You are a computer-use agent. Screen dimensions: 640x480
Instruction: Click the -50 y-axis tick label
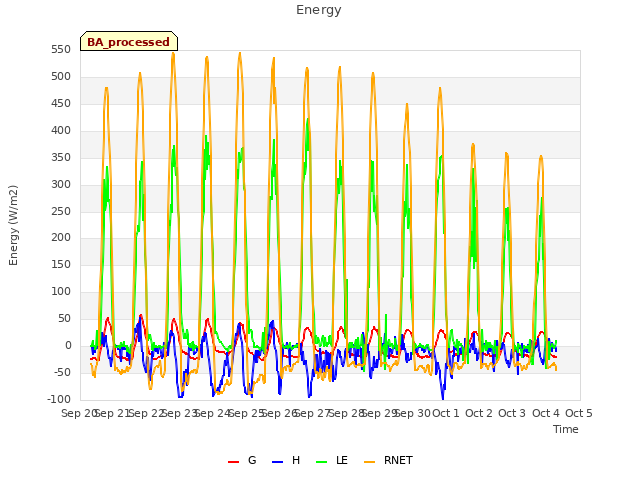coord(60,372)
